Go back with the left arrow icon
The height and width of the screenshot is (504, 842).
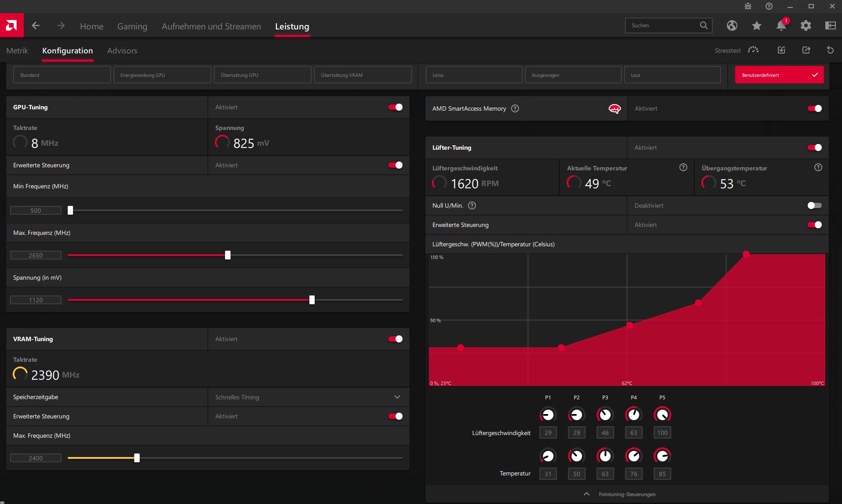click(36, 26)
